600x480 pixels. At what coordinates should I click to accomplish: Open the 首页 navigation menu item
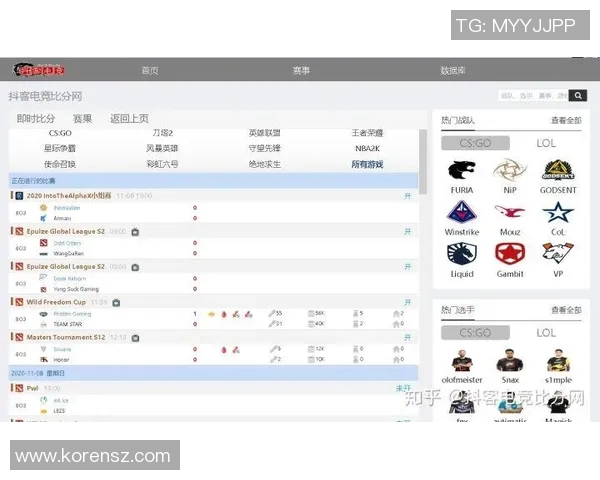150,71
